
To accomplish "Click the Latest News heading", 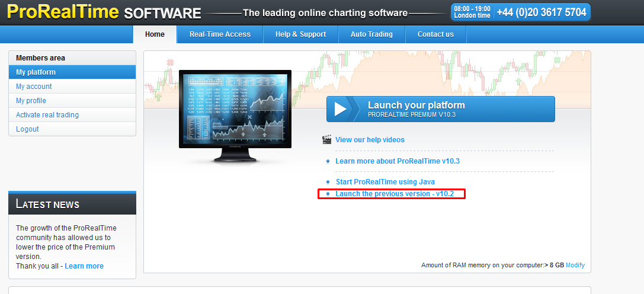I will coord(47,204).
